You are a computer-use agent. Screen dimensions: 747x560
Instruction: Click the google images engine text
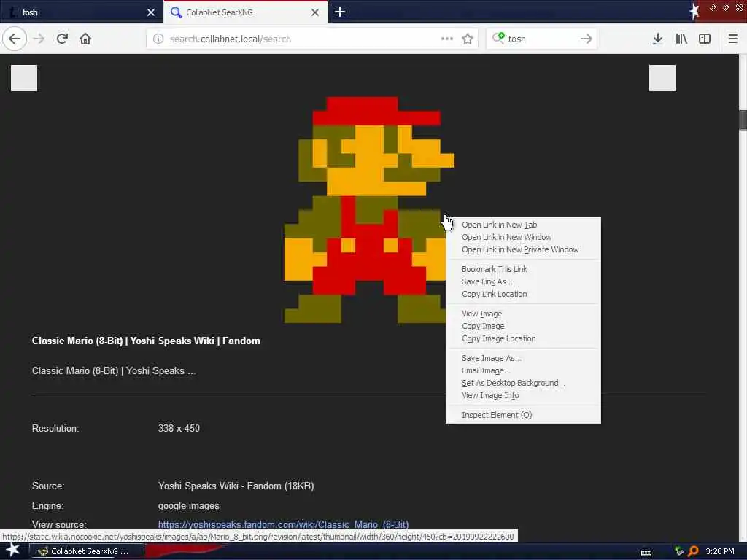tap(188, 506)
